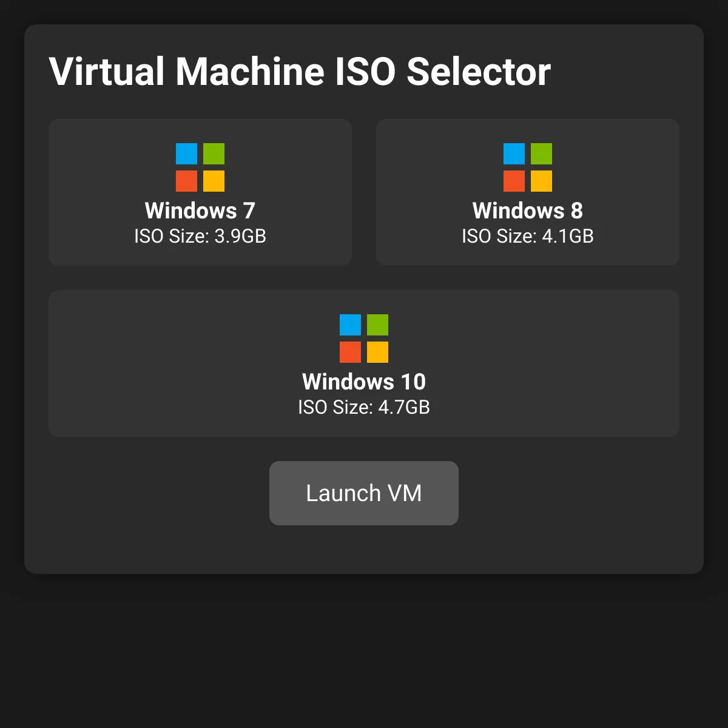Image resolution: width=728 pixels, height=728 pixels.
Task: Select the Windows 10 title text
Action: [364, 382]
